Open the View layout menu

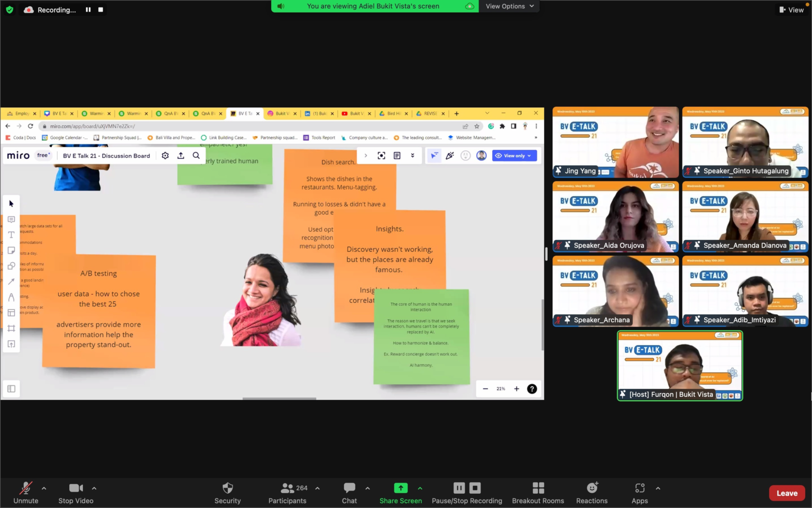coord(791,10)
